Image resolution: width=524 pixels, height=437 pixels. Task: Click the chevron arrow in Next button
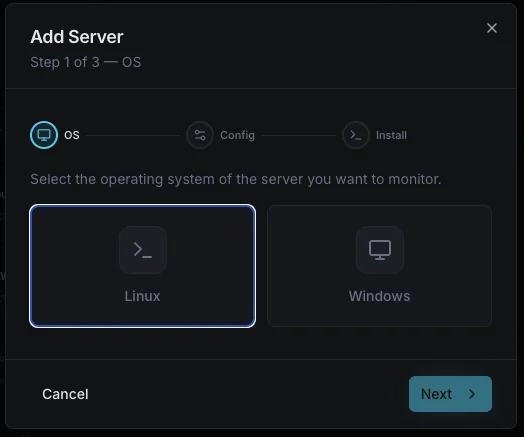point(472,394)
